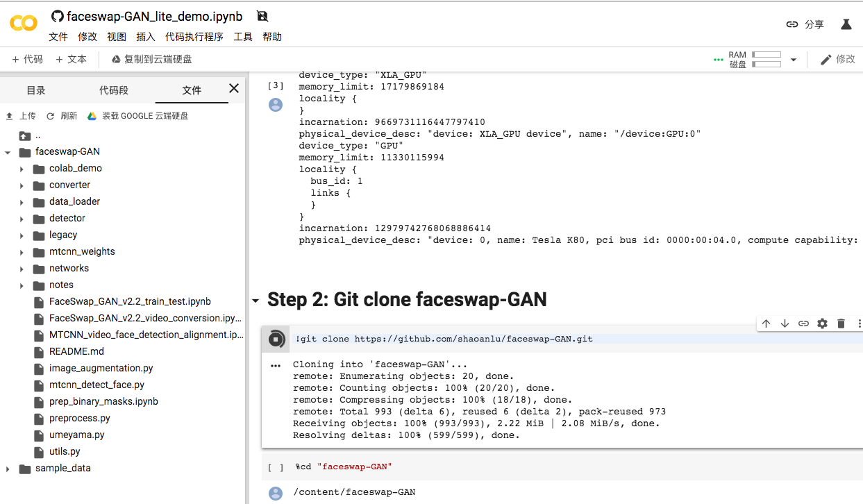Expand the legacy folder arrow

pyautogui.click(x=22, y=235)
